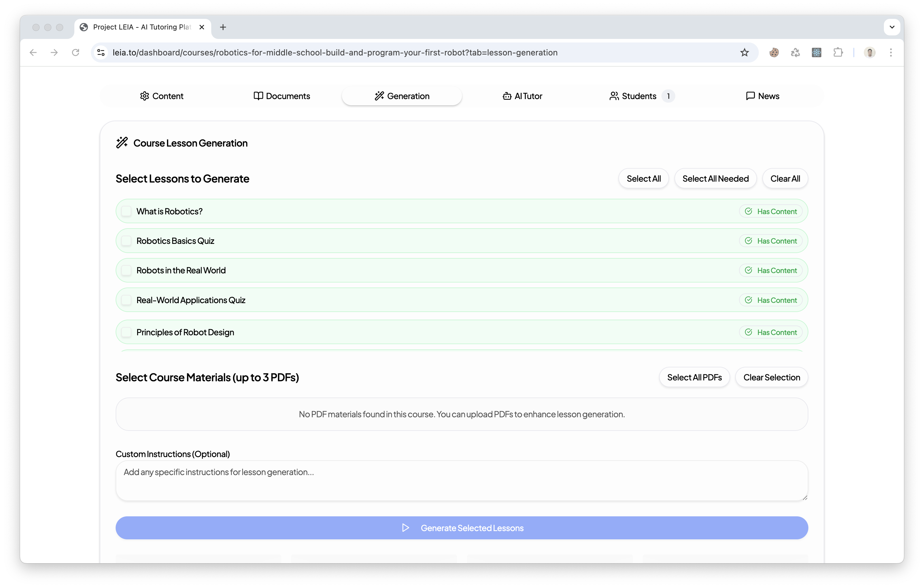Open the site information icon in the address bar

(101, 52)
